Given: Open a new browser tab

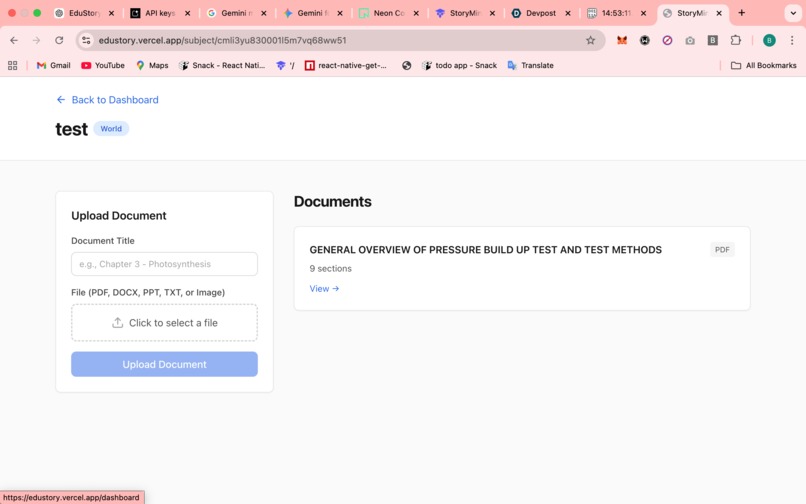Looking at the screenshot, I should click(741, 13).
